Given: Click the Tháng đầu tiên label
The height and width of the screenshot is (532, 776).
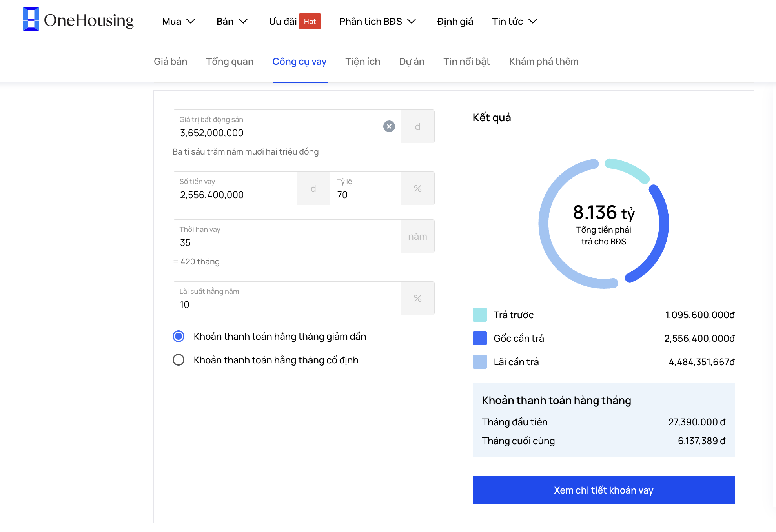Looking at the screenshot, I should 515,422.
